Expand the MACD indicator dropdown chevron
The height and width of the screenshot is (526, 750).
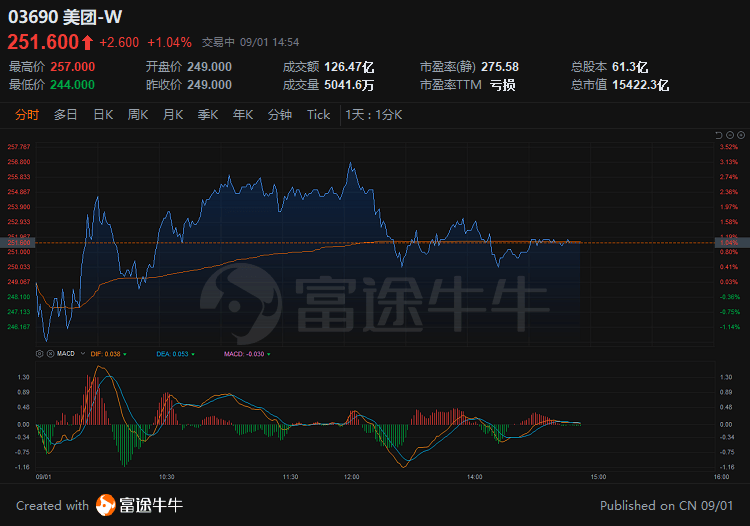[x=83, y=353]
